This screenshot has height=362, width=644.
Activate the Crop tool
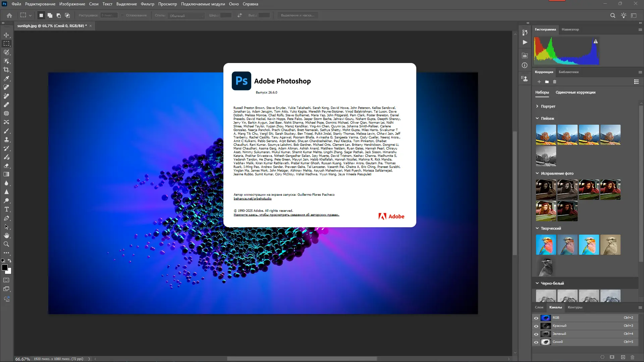(x=7, y=70)
